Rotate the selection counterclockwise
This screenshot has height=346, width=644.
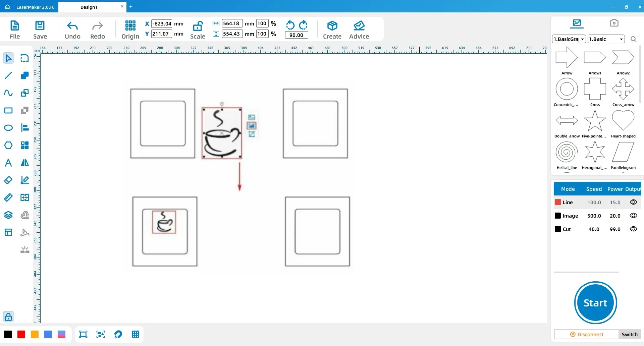pyautogui.click(x=290, y=25)
